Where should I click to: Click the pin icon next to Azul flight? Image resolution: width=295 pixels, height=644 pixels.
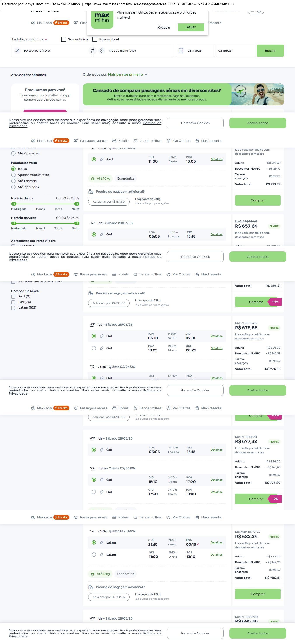click(101, 159)
